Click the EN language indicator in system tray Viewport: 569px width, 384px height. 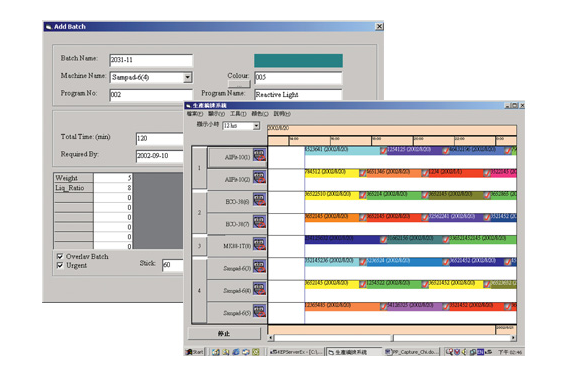click(x=480, y=352)
